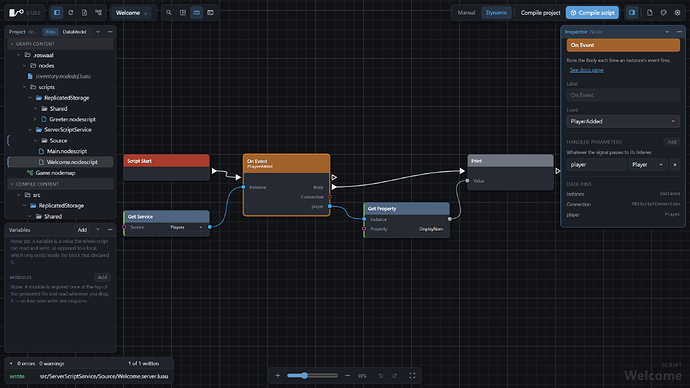Open the Service dropdown set to Players

pyautogui.click(x=186, y=227)
